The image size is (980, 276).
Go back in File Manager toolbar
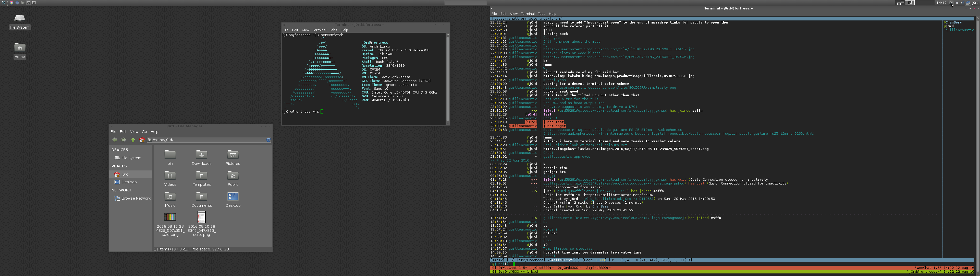point(115,140)
